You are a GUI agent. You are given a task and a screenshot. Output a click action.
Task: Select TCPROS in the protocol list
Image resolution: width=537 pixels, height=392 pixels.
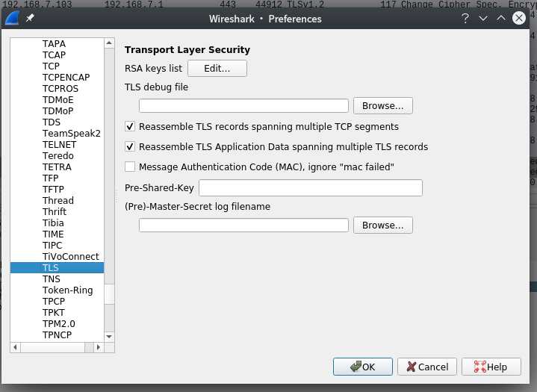(x=60, y=89)
